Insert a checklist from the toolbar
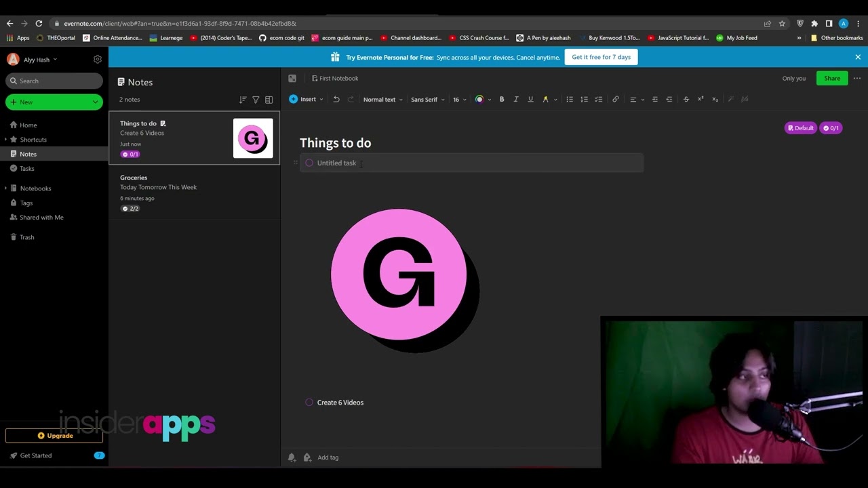 pyautogui.click(x=598, y=100)
